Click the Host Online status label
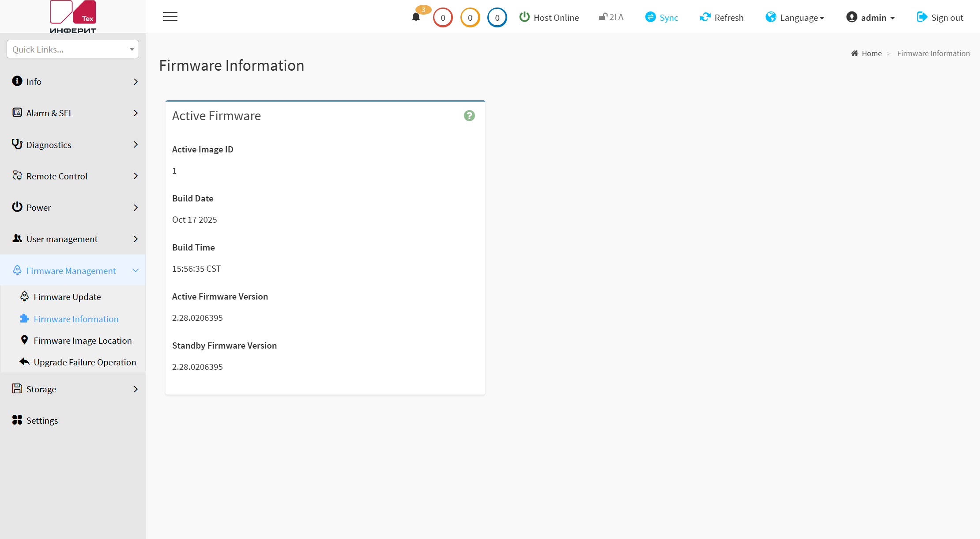 556,18
